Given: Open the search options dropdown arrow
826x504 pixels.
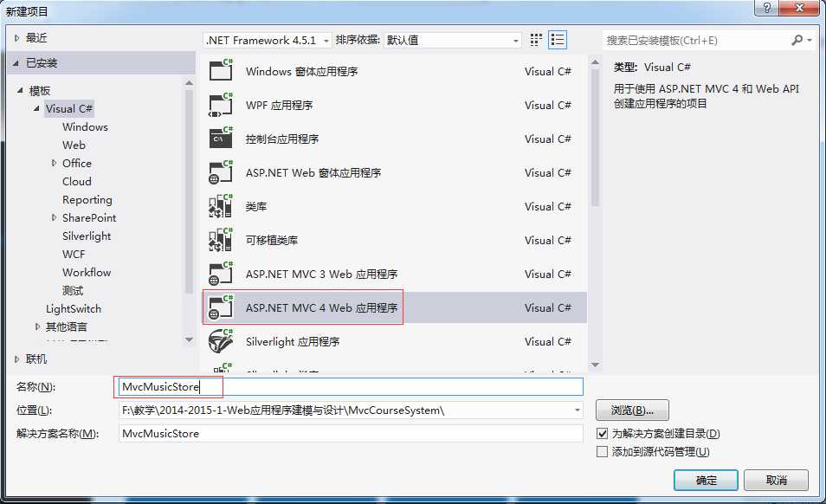Looking at the screenshot, I should (x=810, y=41).
